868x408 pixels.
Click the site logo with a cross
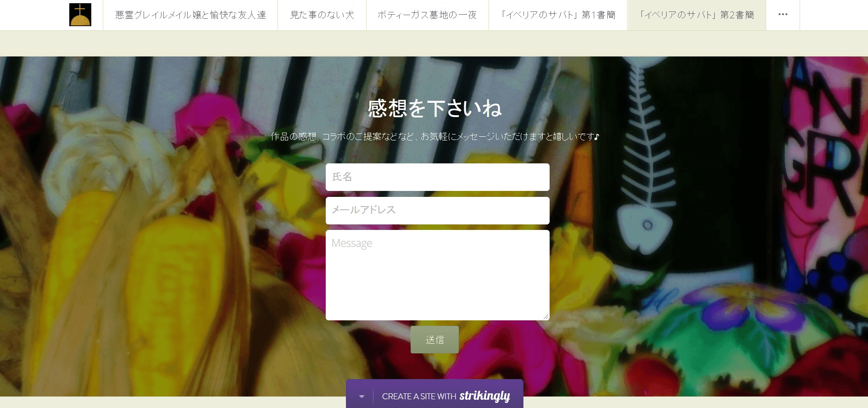[80, 15]
